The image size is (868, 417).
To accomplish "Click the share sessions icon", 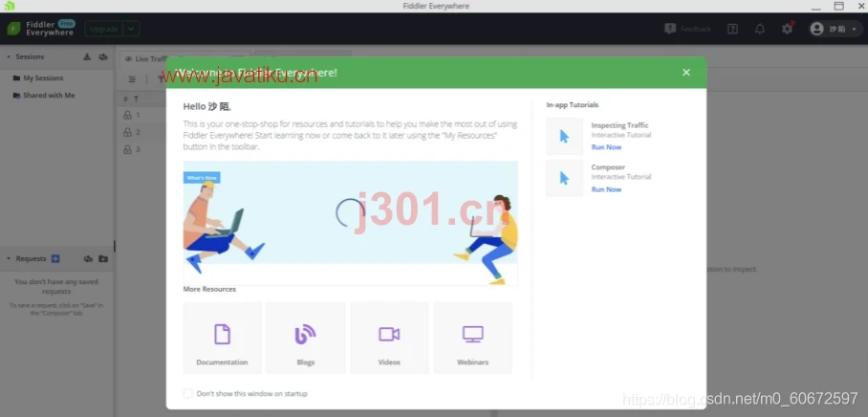I will pyautogui.click(x=103, y=57).
